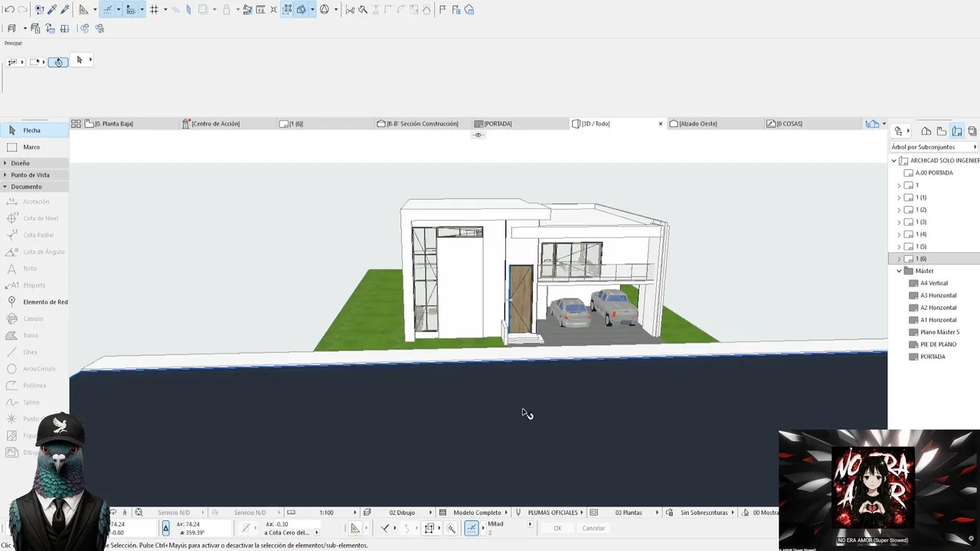Viewport: 980px width, 551px height.
Task: Select the pick-up parameters eyedropper icon
Action: [51, 10]
